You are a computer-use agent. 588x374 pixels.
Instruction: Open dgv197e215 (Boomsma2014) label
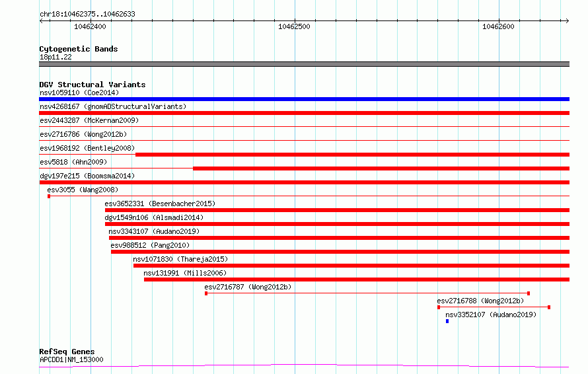point(87,176)
